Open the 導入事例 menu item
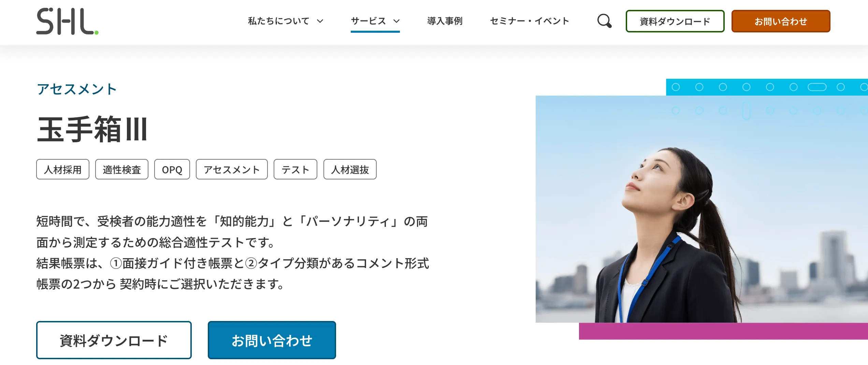The image size is (868, 365). [x=445, y=21]
